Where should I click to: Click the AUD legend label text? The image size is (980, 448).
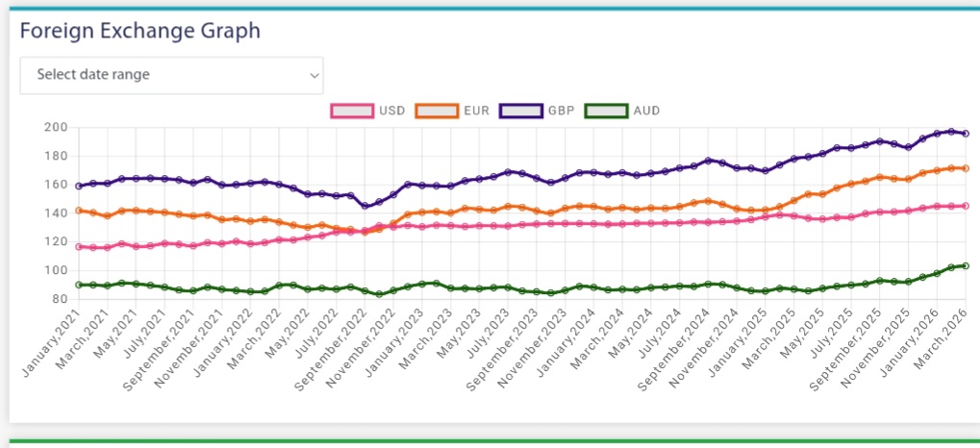click(646, 111)
